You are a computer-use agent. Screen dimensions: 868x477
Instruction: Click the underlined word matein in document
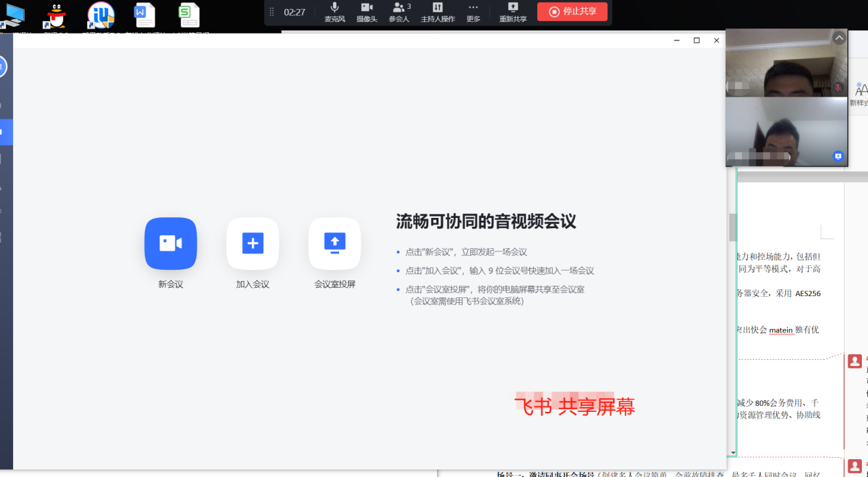coord(781,330)
